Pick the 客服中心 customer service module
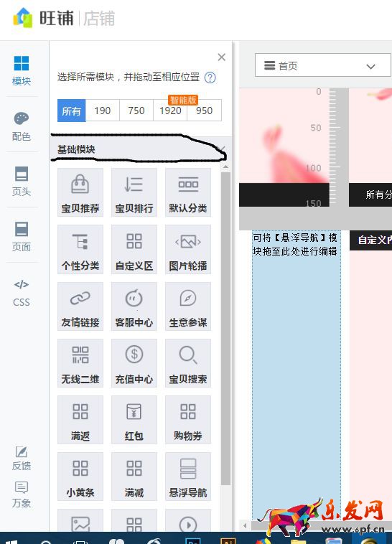 tap(134, 306)
